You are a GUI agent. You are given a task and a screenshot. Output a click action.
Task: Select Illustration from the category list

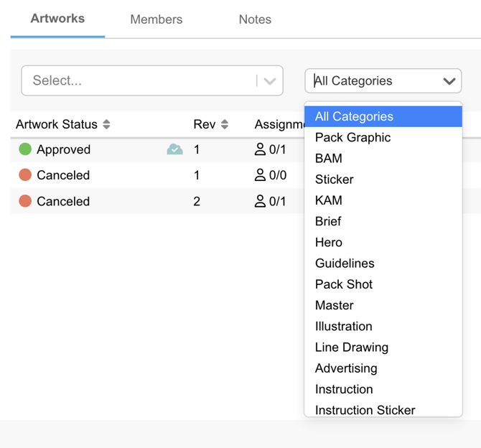(x=343, y=326)
